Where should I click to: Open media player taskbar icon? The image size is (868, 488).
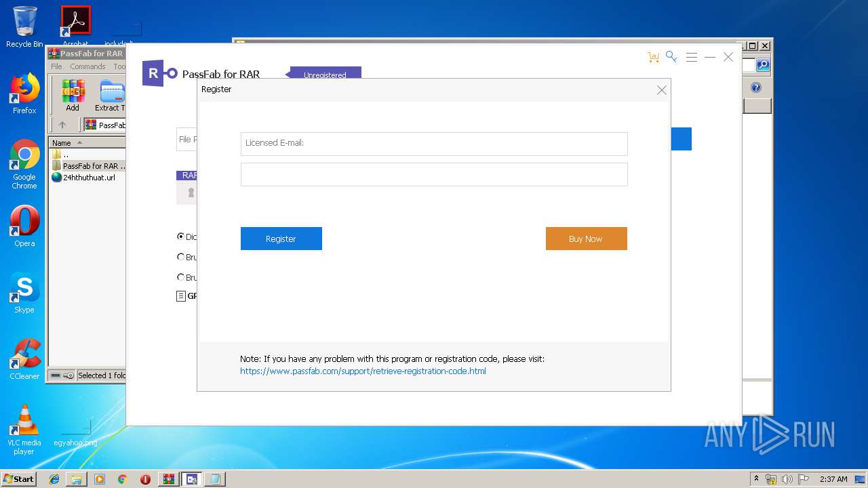coord(100,479)
